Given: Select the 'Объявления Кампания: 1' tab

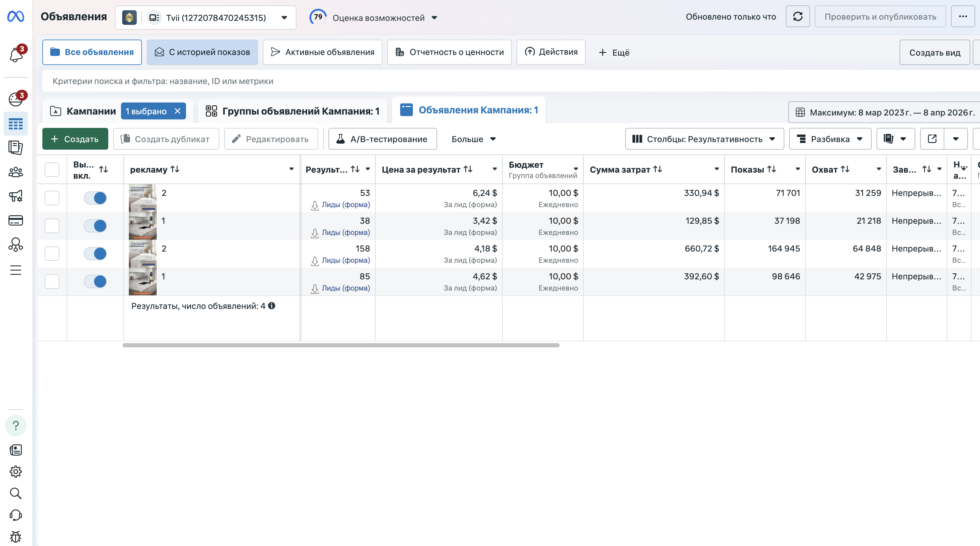Looking at the screenshot, I should click(469, 110).
